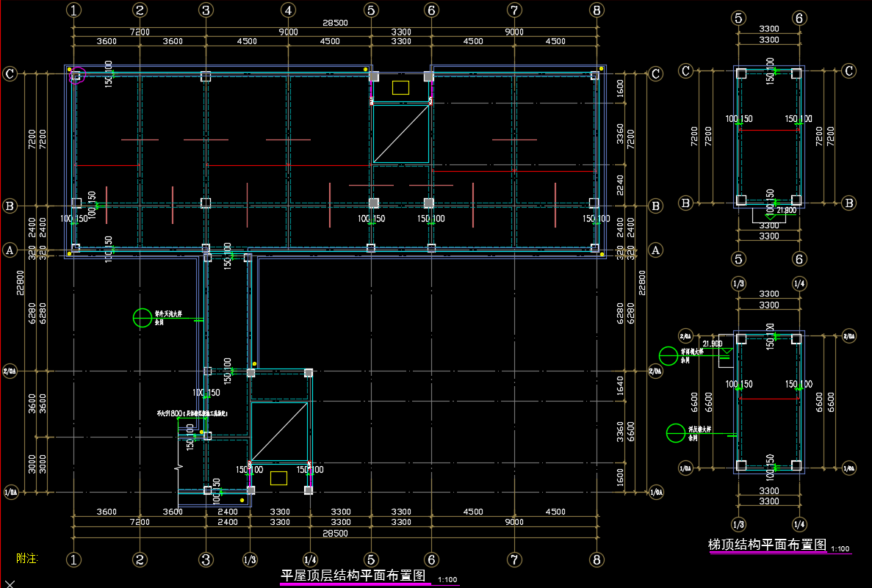Click right axis bubble 1/0A of main plan
872x588 pixels.
656,492
